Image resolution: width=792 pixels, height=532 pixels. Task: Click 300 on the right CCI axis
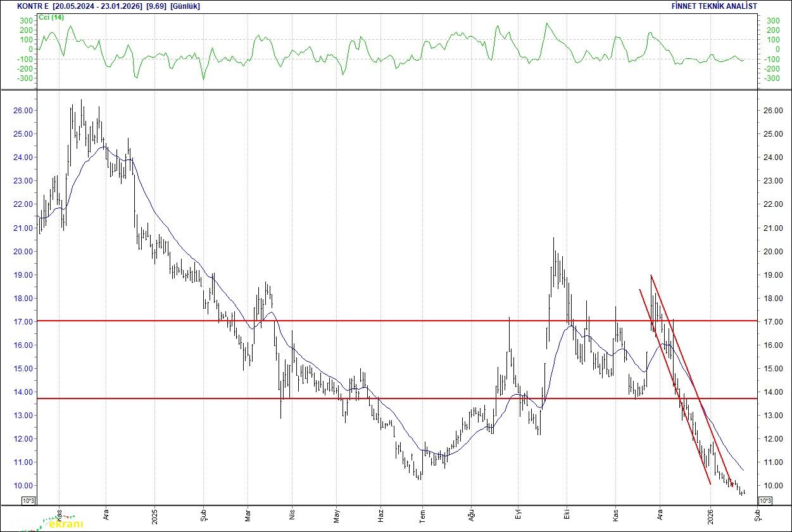773,21
